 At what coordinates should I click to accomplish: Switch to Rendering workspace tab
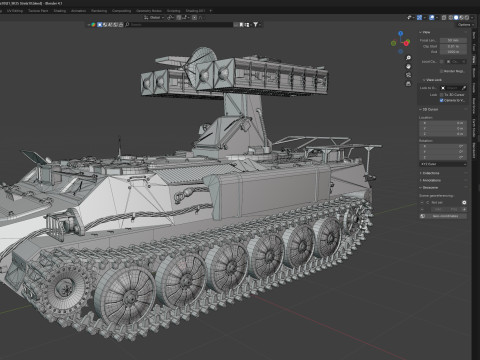(99, 11)
